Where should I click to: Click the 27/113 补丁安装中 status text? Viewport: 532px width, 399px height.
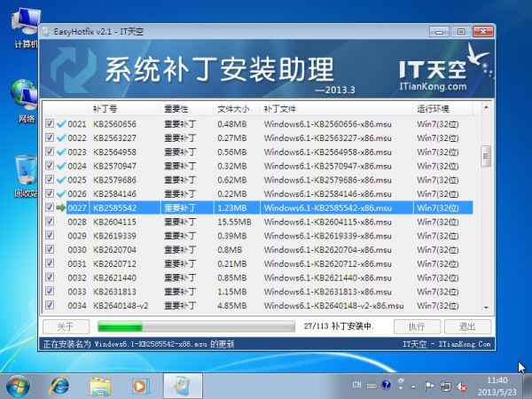(x=339, y=326)
